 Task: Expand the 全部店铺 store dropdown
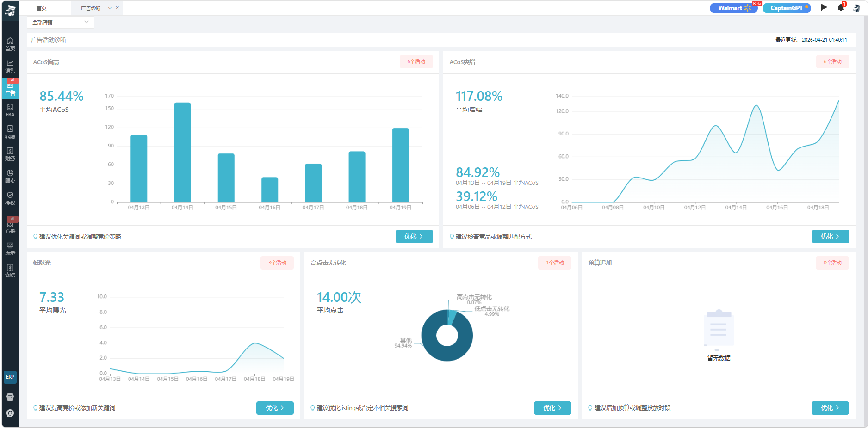pyautogui.click(x=61, y=22)
